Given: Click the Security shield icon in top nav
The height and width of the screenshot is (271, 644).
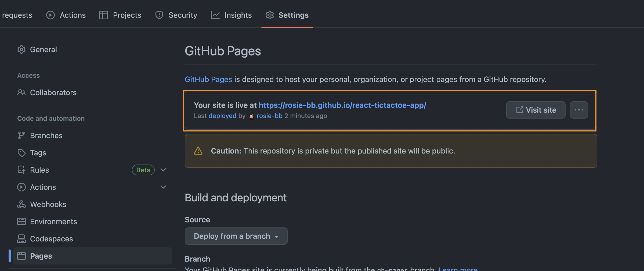Looking at the screenshot, I should tap(159, 15).
